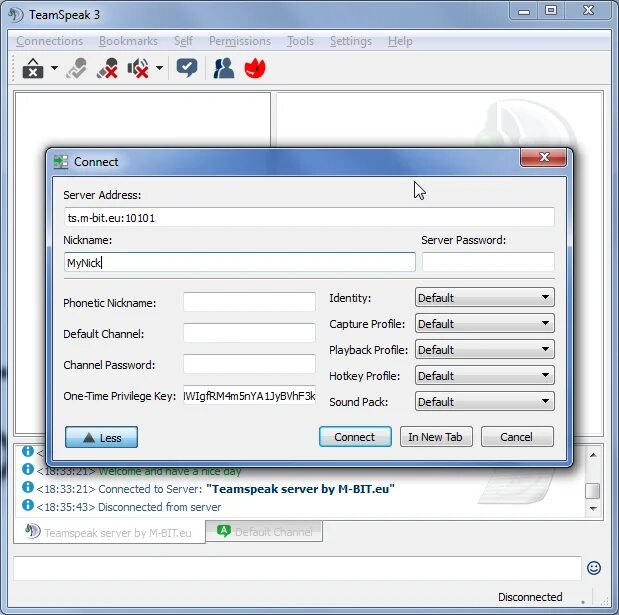
Task: Click the Connect button
Action: click(355, 437)
